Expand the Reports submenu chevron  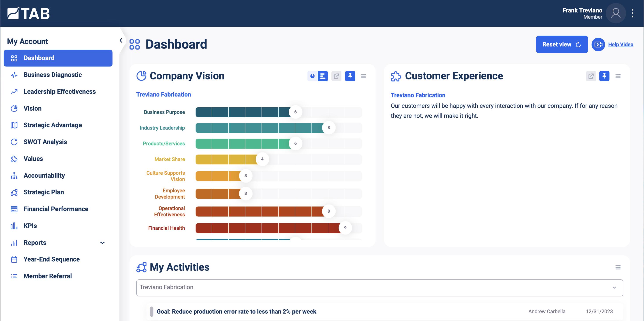[x=102, y=243]
